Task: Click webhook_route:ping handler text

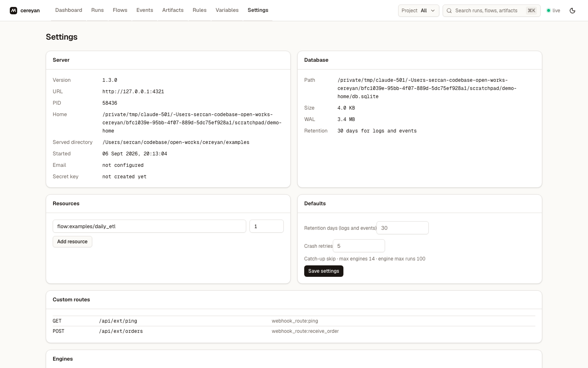Action: 295,321
